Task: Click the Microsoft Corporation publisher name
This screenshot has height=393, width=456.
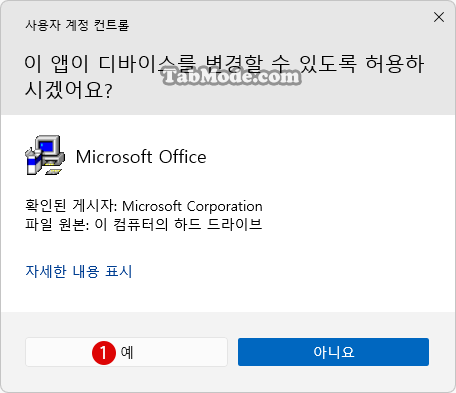Action: (x=192, y=206)
